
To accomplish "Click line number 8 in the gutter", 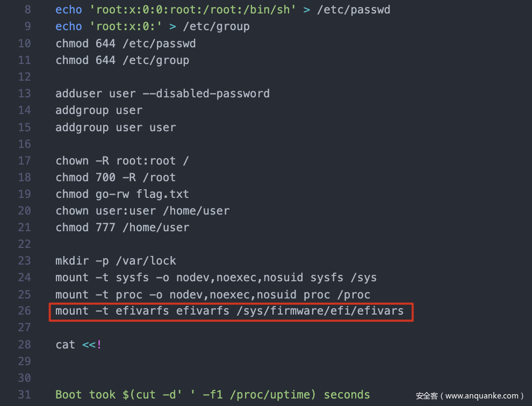I will pos(27,10).
